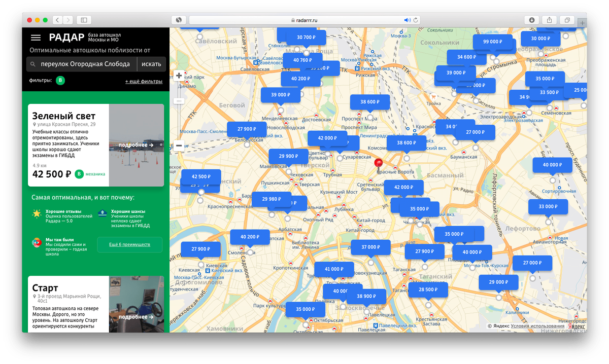Go forward with Safari forward arrow
The width and height of the screenshot is (609, 364).
coord(68,20)
